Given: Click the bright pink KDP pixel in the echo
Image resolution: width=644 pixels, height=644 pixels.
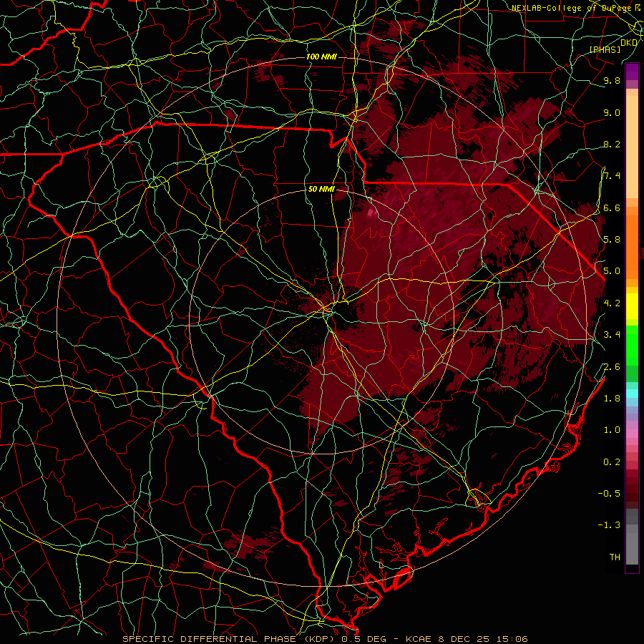Looking at the screenshot, I should click(371, 213).
